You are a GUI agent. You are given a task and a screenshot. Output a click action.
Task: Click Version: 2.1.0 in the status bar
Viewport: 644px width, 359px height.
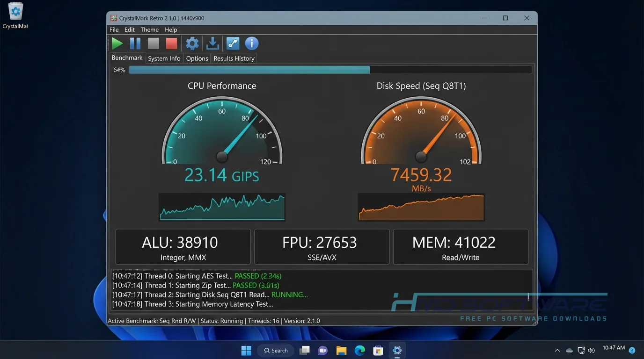click(302, 321)
